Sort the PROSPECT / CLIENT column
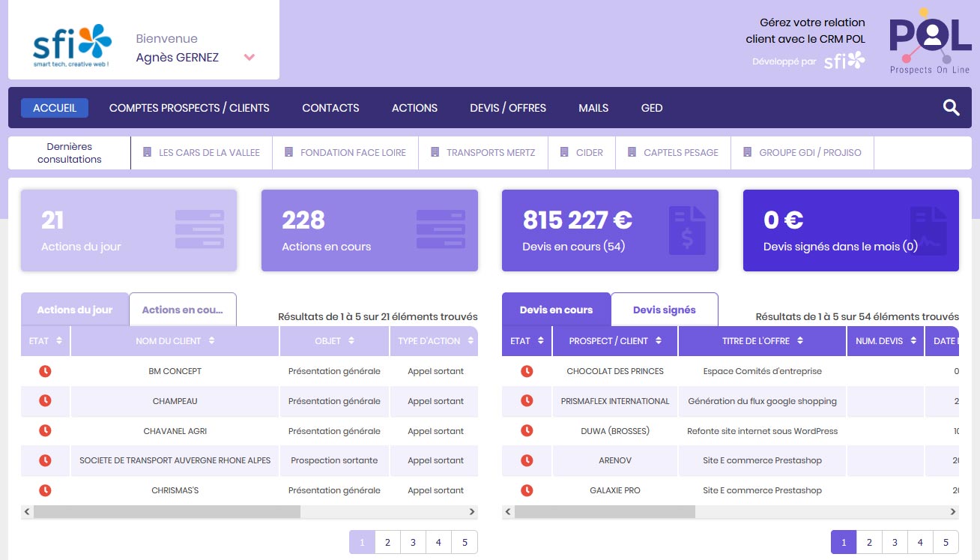This screenshot has height=560, width=980. click(x=659, y=341)
